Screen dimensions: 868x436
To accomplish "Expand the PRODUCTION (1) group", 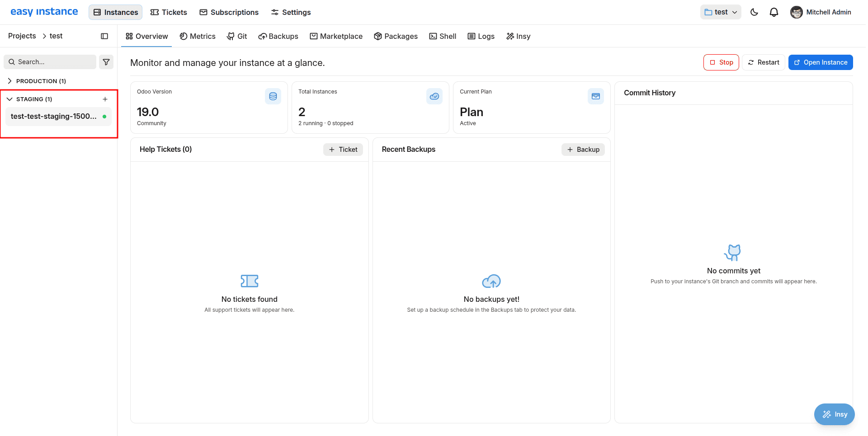I will [x=37, y=81].
